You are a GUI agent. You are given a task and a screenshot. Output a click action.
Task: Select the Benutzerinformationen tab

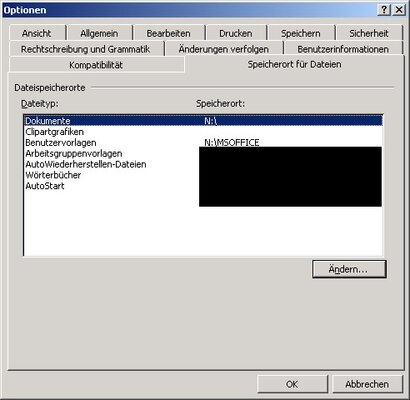pos(343,49)
